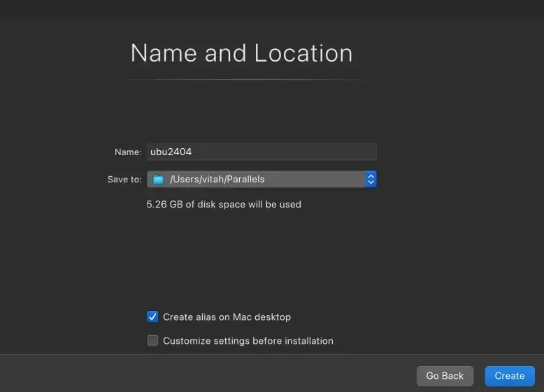The height and width of the screenshot is (392, 544).
Task: Click the blue folder icon in Save to
Action: point(158,180)
